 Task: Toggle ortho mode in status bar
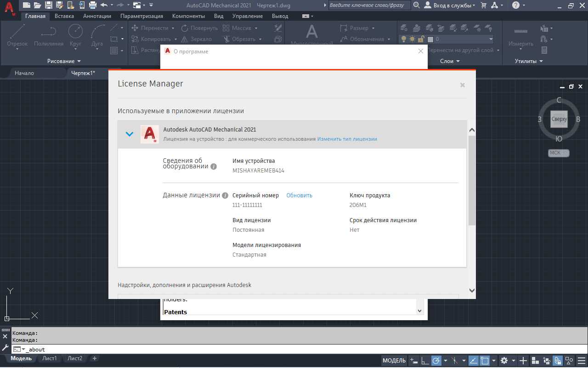[x=424, y=361]
